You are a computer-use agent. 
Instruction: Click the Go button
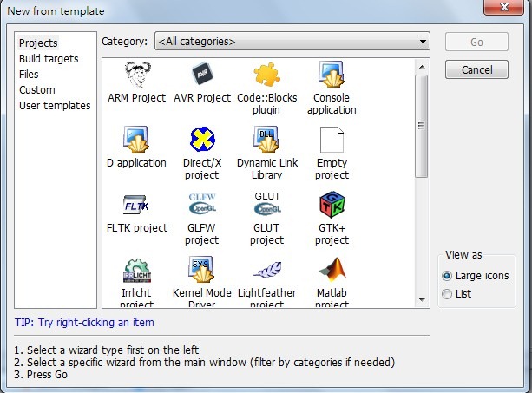[476, 42]
